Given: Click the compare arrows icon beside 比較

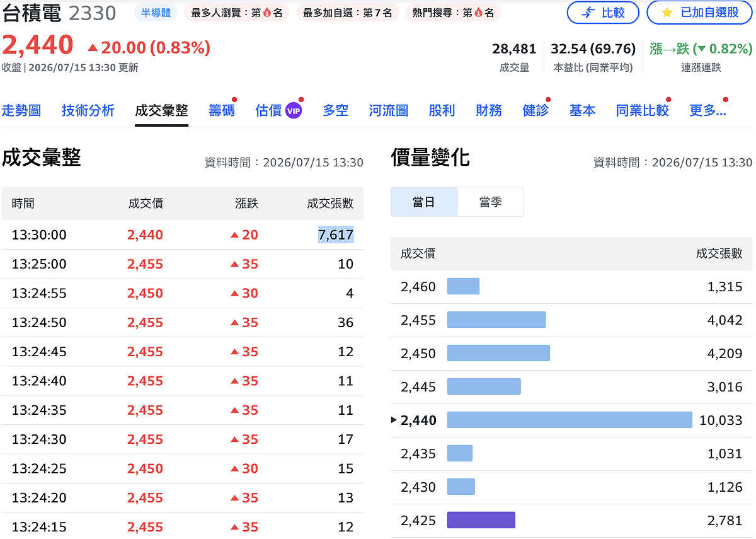Looking at the screenshot, I should coord(588,13).
